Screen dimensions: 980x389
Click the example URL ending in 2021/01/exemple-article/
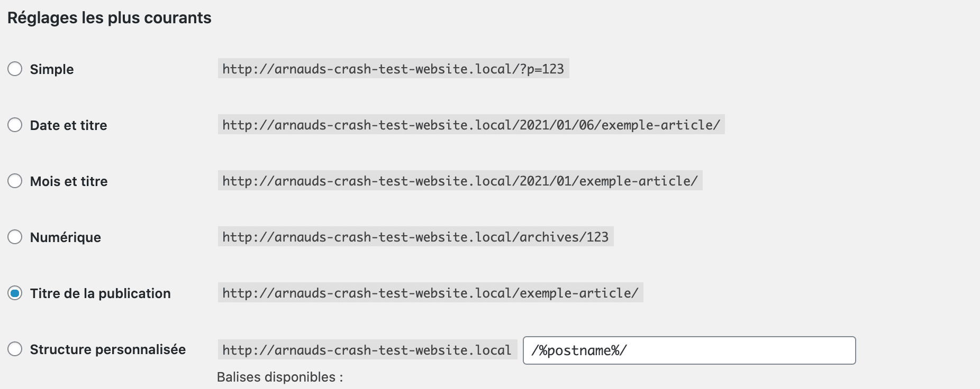coord(460,181)
